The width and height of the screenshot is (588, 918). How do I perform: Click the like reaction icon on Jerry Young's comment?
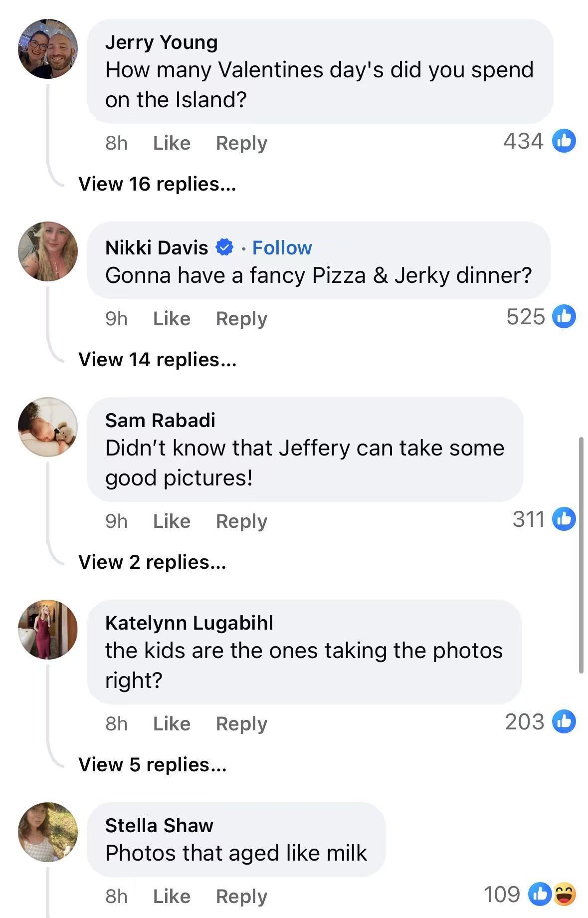click(x=564, y=141)
